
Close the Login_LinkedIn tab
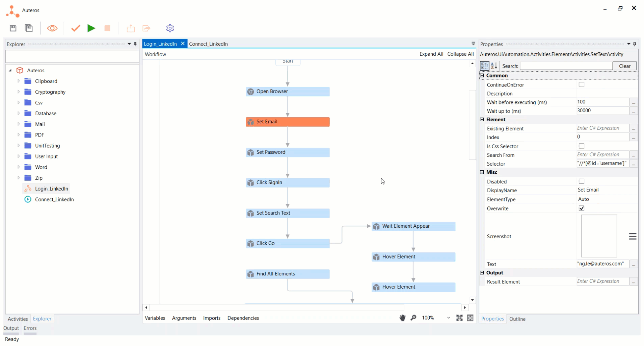(183, 44)
